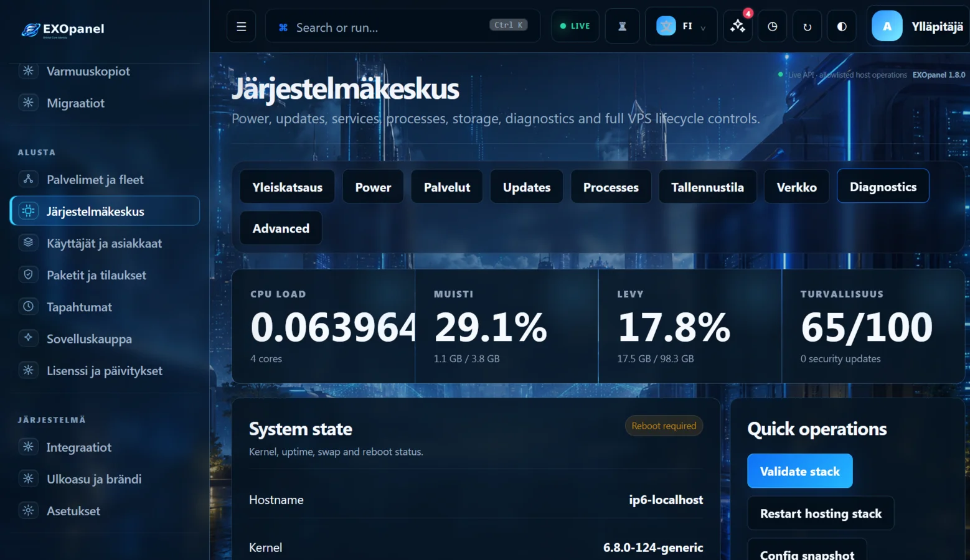Select the Processes tab
Image resolution: width=970 pixels, height=560 pixels.
tap(611, 187)
